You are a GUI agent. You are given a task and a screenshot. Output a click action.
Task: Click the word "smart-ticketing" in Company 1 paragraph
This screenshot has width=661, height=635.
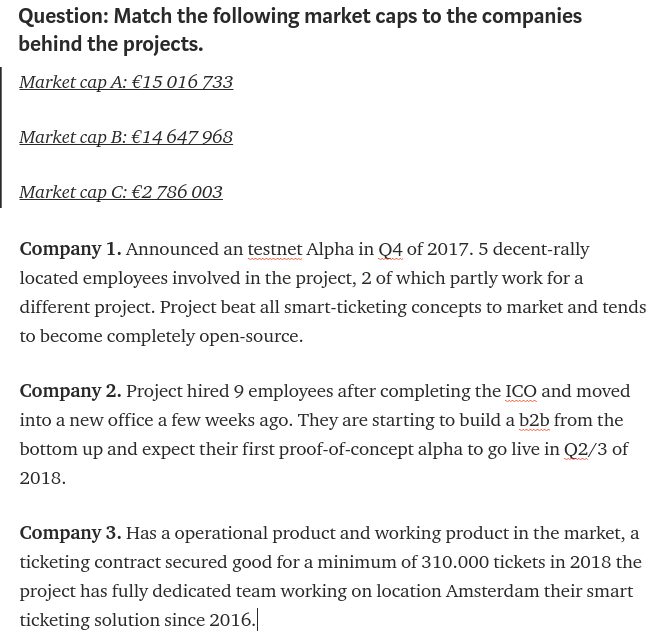345,308
